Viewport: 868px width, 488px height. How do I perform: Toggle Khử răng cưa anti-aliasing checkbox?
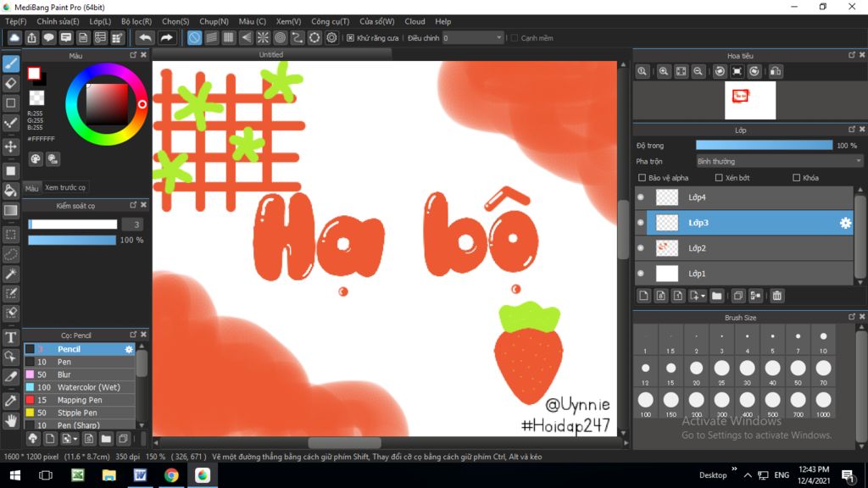pyautogui.click(x=350, y=38)
